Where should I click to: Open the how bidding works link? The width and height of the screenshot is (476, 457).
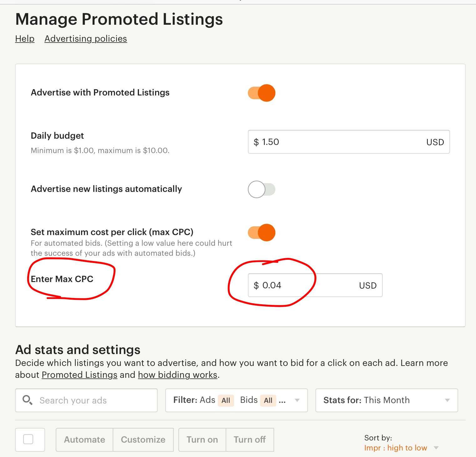tap(177, 375)
